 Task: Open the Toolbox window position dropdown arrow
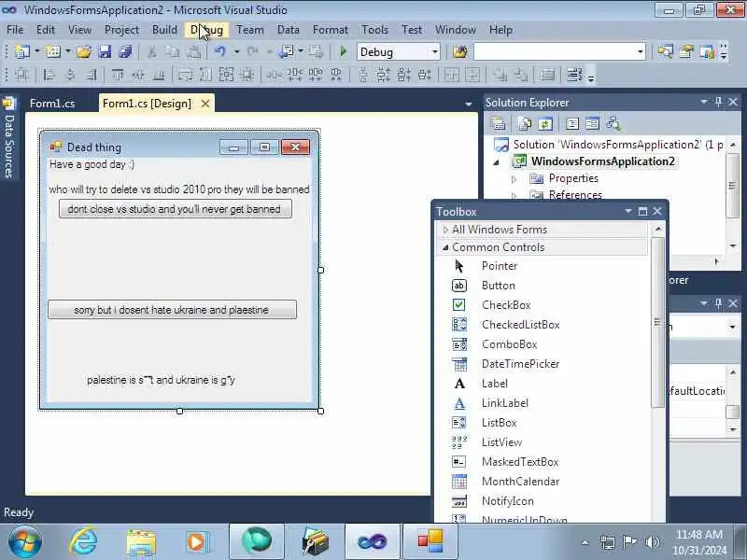628,211
